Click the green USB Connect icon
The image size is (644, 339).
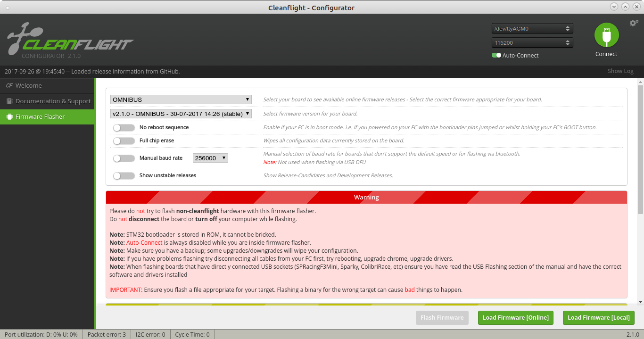point(606,35)
